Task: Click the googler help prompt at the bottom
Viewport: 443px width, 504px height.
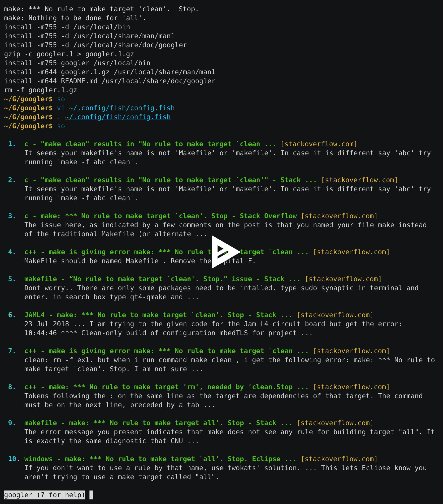Action: (x=44, y=495)
